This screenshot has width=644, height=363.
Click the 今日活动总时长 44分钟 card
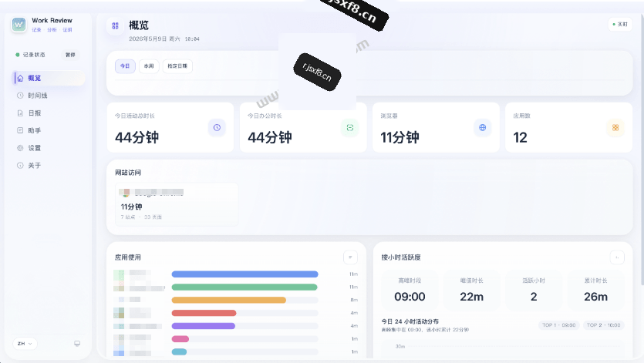coord(170,128)
